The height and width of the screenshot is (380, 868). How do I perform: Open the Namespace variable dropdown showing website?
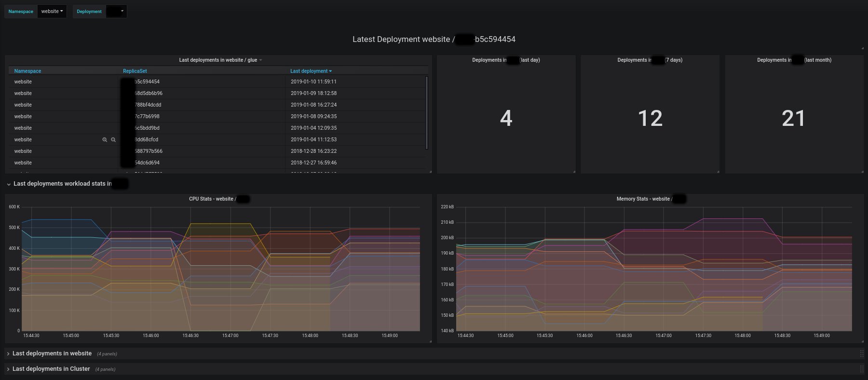pos(52,12)
